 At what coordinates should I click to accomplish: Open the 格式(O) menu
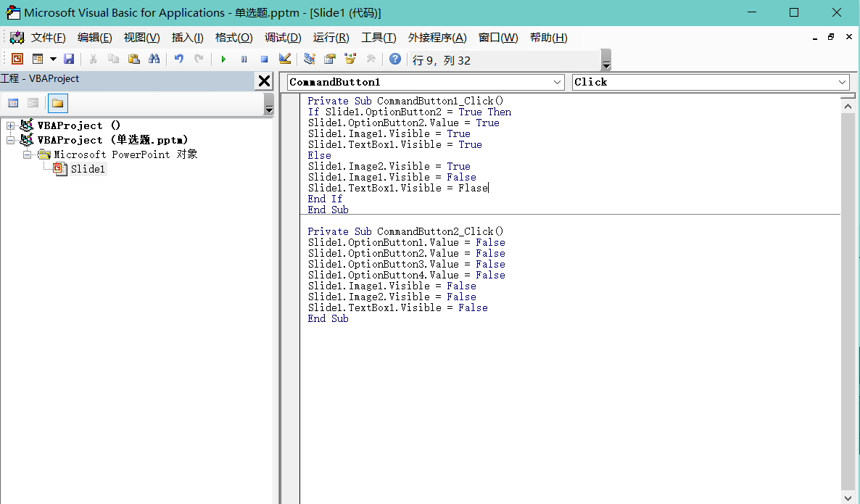[x=233, y=37]
